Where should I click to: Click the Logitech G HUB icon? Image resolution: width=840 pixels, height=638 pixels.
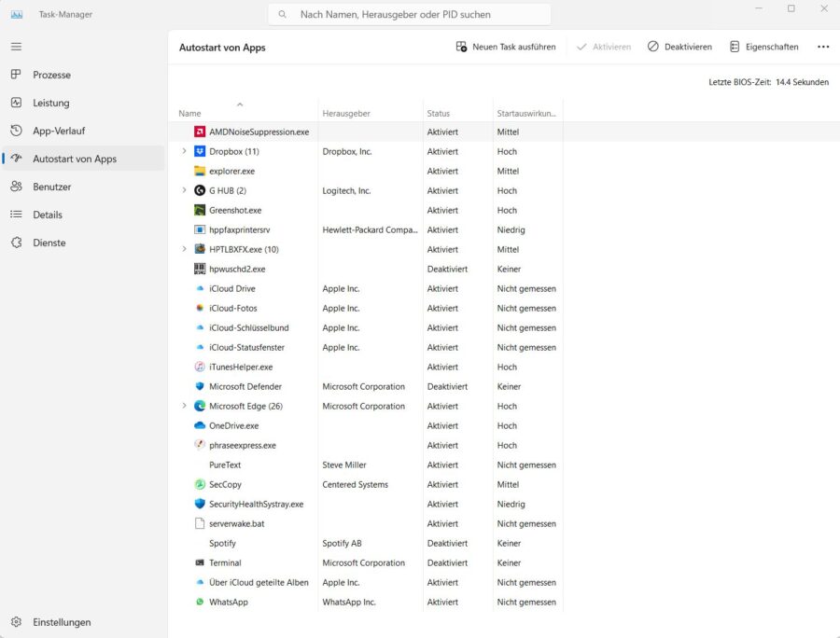tap(200, 190)
